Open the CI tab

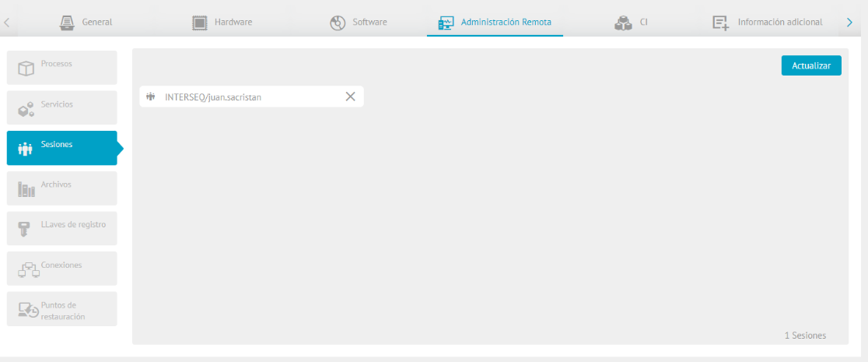pyautogui.click(x=631, y=23)
